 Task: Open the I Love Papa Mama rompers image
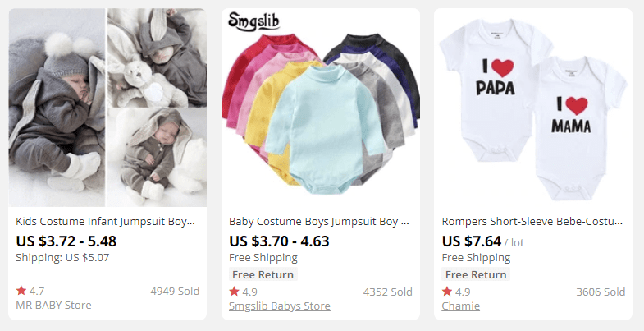coord(533,107)
